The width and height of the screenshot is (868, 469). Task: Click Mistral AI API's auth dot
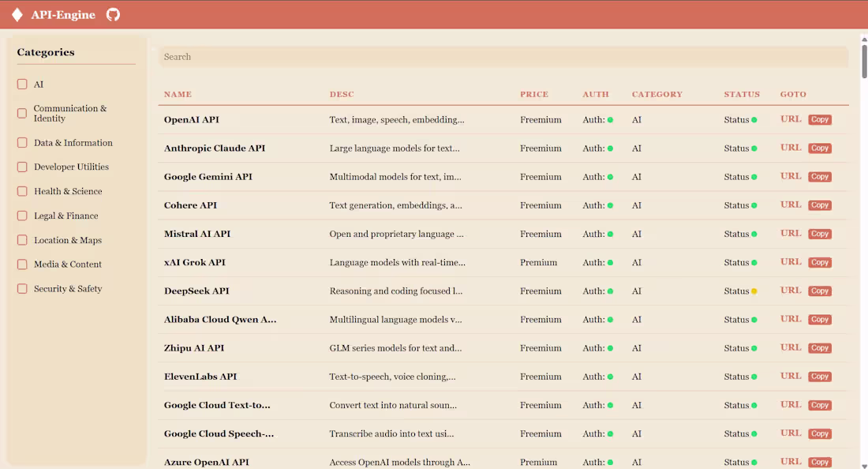[611, 234]
